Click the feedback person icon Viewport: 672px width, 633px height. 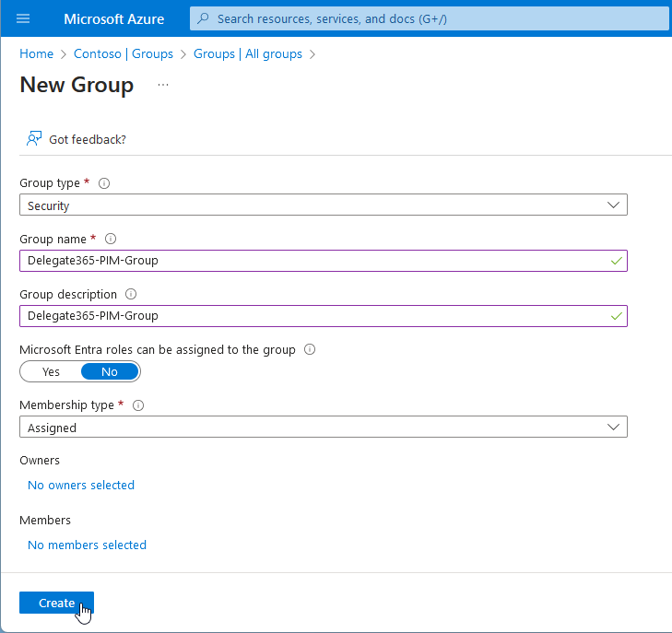(34, 139)
